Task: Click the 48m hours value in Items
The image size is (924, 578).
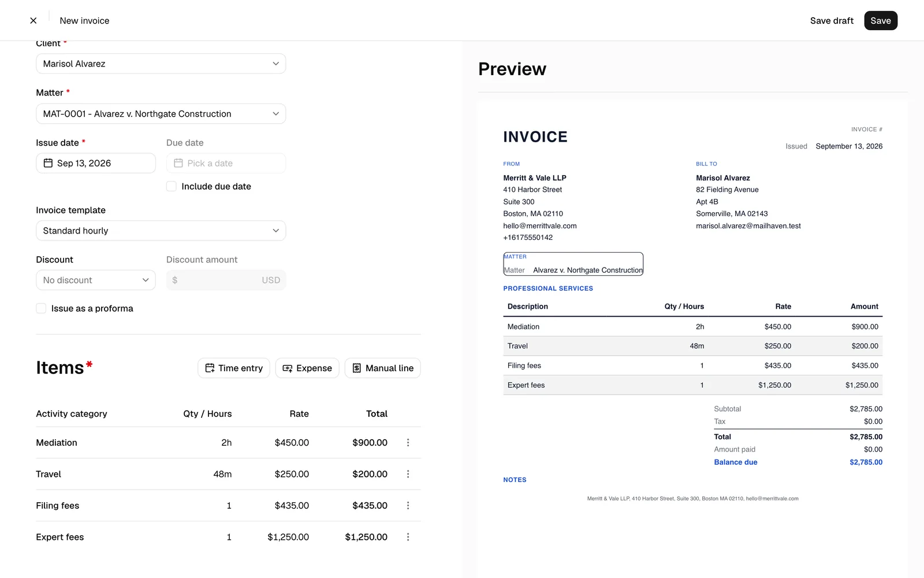Action: [x=222, y=474]
